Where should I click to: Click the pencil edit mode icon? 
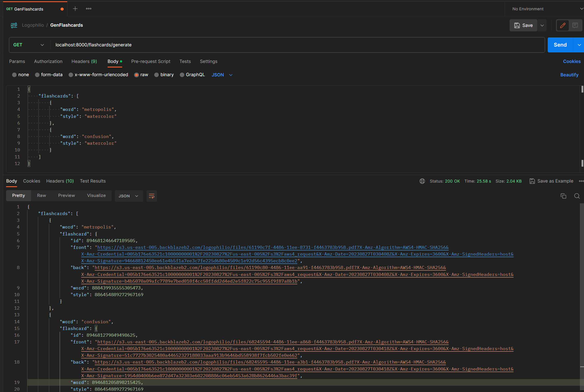562,25
